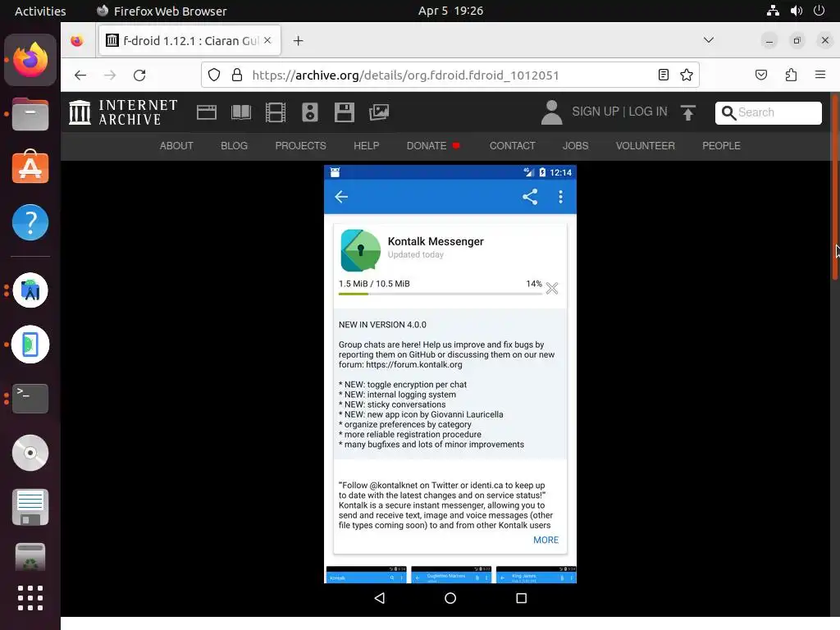Click the Internet Archive logo
The width and height of the screenshot is (840, 630).
[123, 112]
